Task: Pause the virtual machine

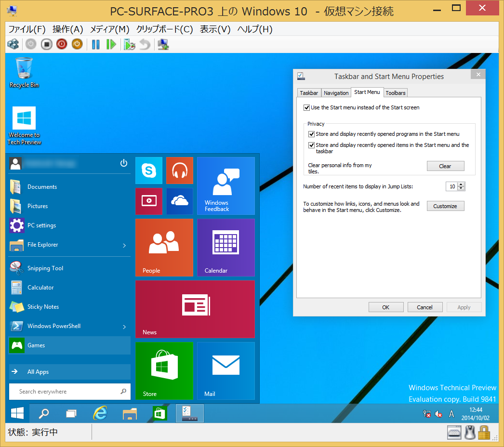Action: pos(96,44)
